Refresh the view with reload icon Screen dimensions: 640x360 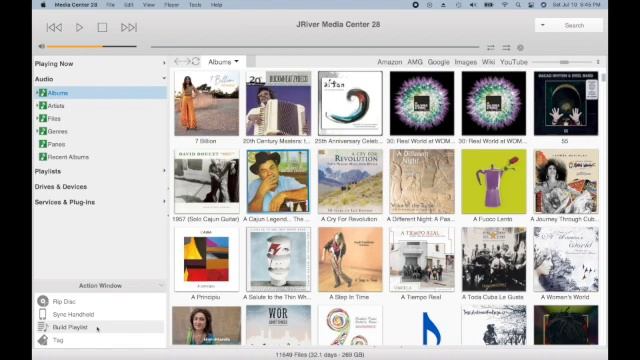click(196, 61)
